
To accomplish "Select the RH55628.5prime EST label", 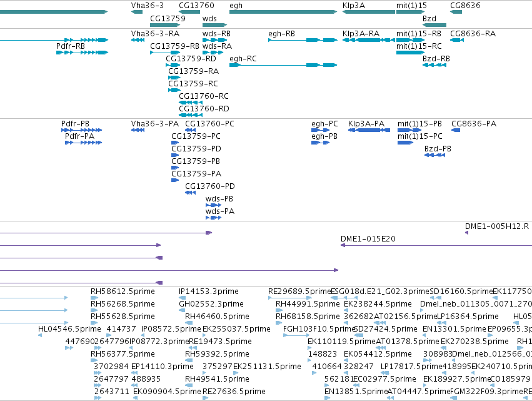I will click(x=123, y=317).
